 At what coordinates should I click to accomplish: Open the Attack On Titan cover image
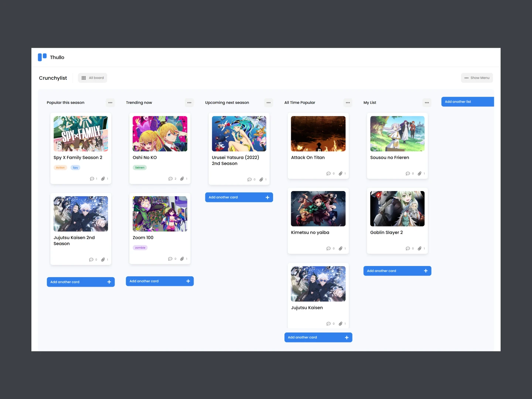coord(318,134)
